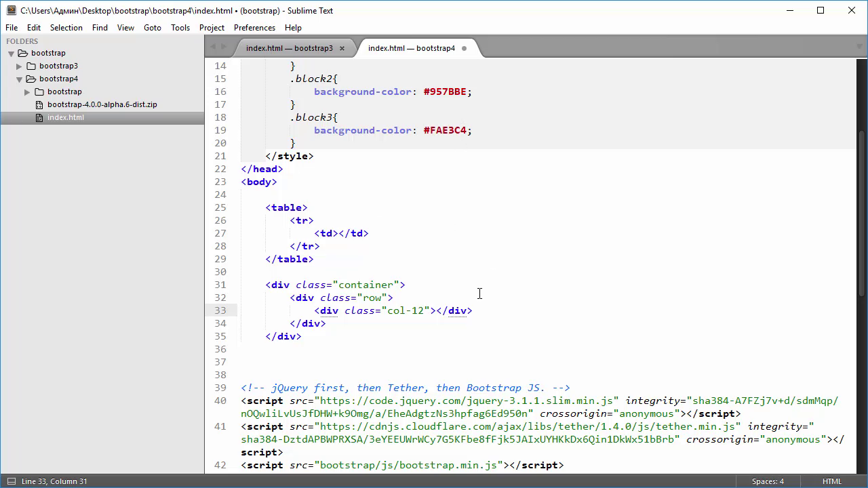This screenshot has height=488, width=868.
Task: Click the bootstrap/js/bootstrap.min.js path
Action: (x=409, y=465)
